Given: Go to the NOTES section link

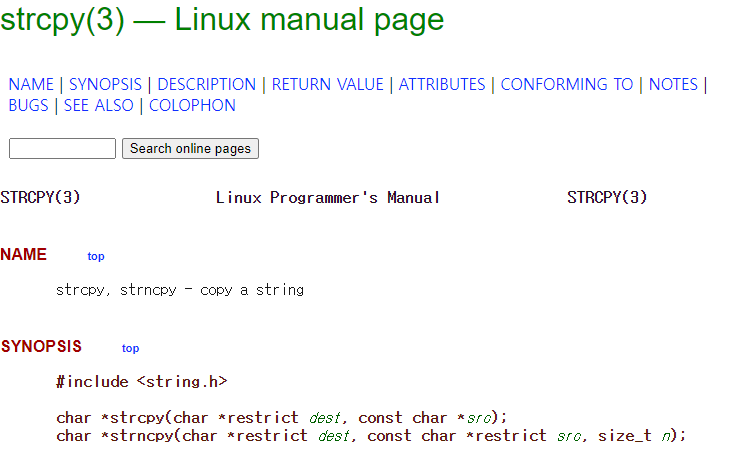Looking at the screenshot, I should pyautogui.click(x=673, y=84).
